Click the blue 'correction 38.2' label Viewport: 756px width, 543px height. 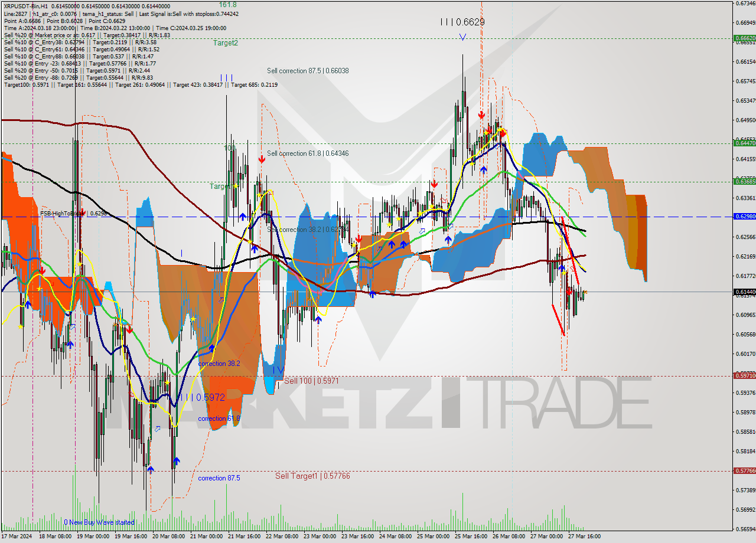click(219, 364)
